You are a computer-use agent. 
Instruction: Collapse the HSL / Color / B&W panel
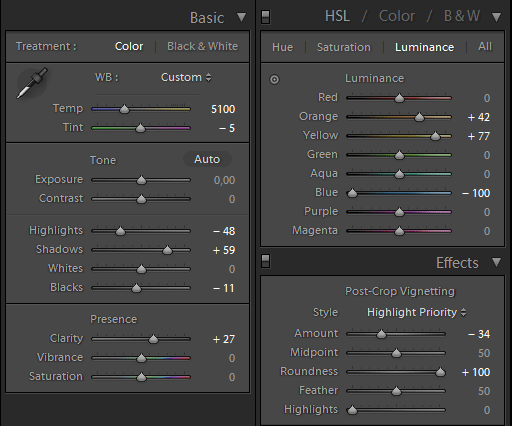[497, 17]
